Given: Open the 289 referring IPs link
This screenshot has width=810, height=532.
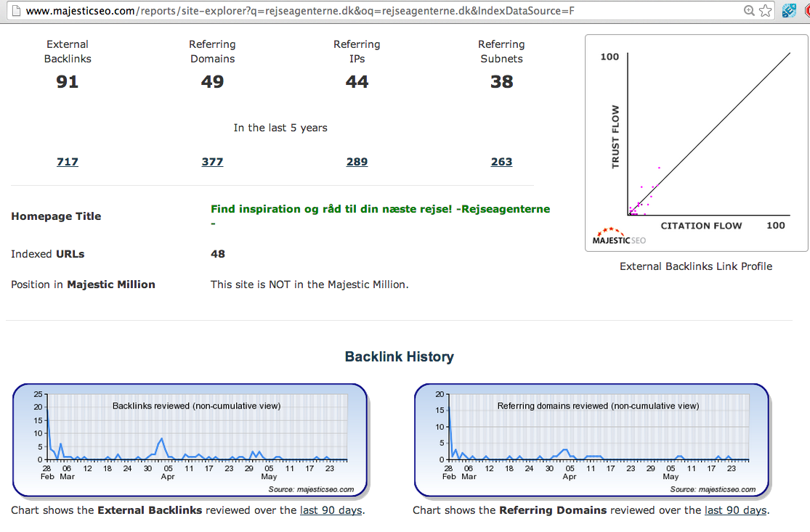Looking at the screenshot, I should 357,162.
